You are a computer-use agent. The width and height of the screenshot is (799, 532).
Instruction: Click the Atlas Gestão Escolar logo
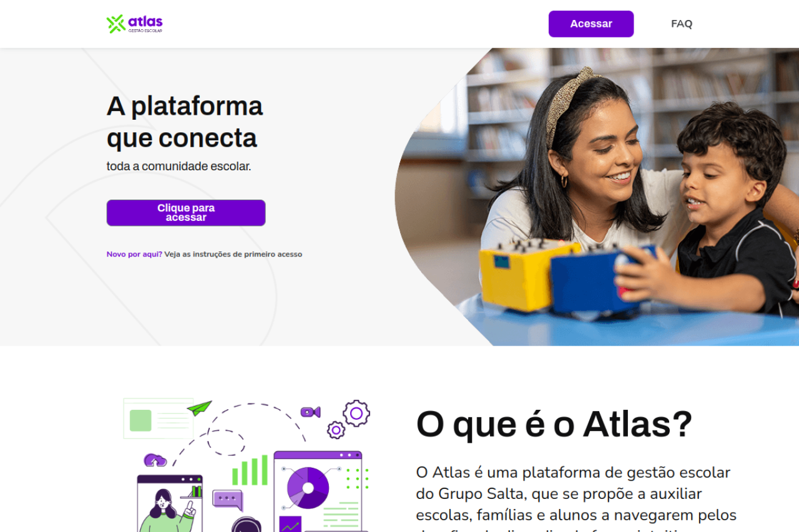(x=134, y=24)
